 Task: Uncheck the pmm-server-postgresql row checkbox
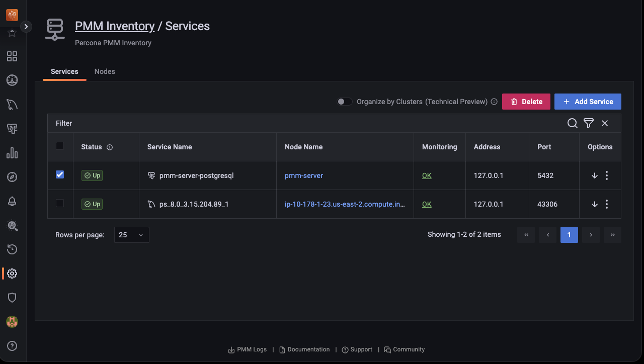pos(60,174)
